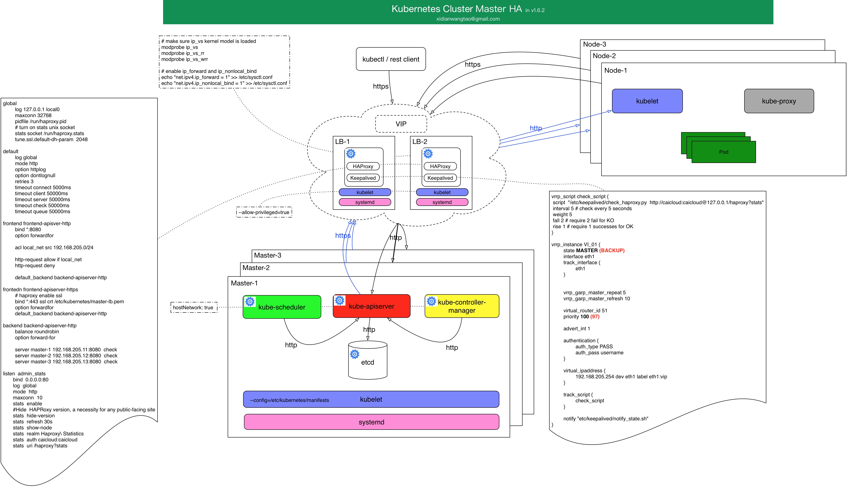Select the etcd cylinder
Image resolution: width=847 pixels, height=504 pixels.
click(x=368, y=360)
